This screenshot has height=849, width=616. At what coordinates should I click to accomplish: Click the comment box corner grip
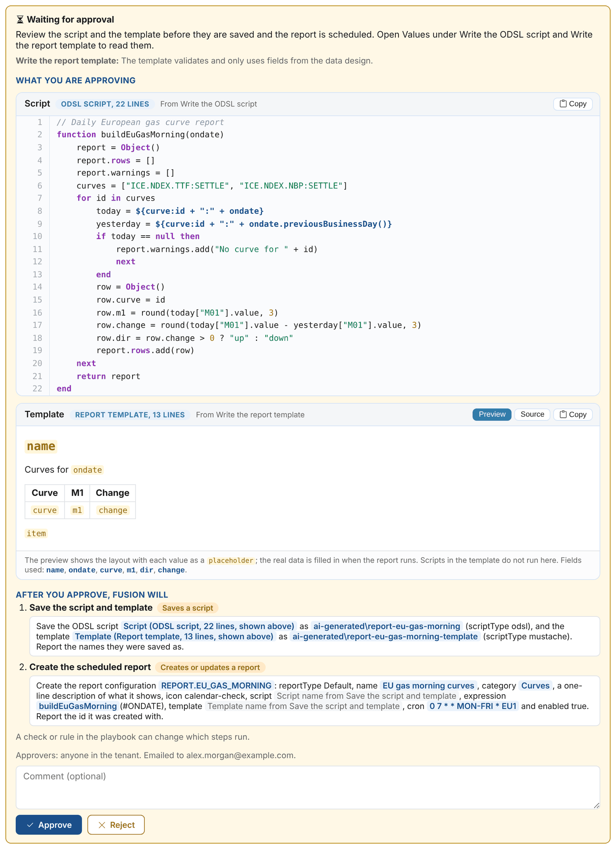pos(596,805)
